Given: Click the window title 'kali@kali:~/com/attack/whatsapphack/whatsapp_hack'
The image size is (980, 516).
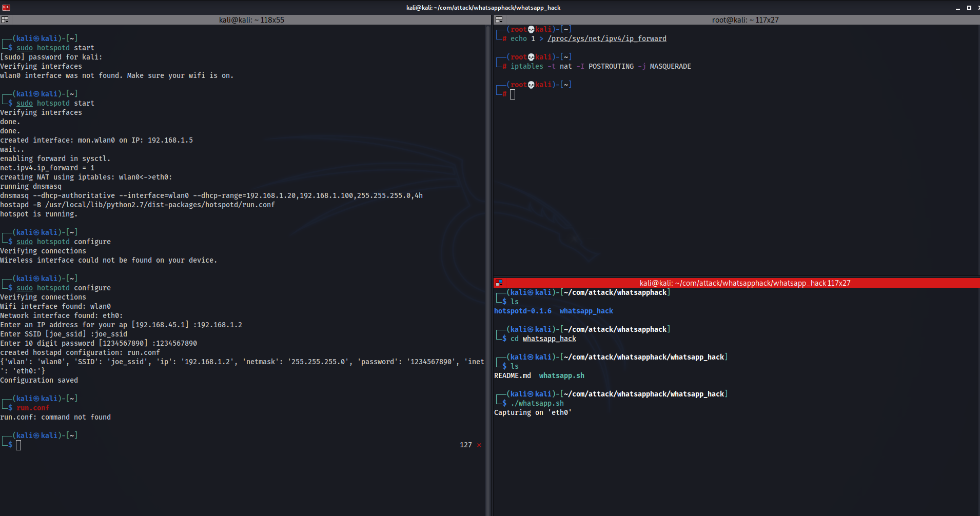Looking at the screenshot, I should click(x=483, y=8).
